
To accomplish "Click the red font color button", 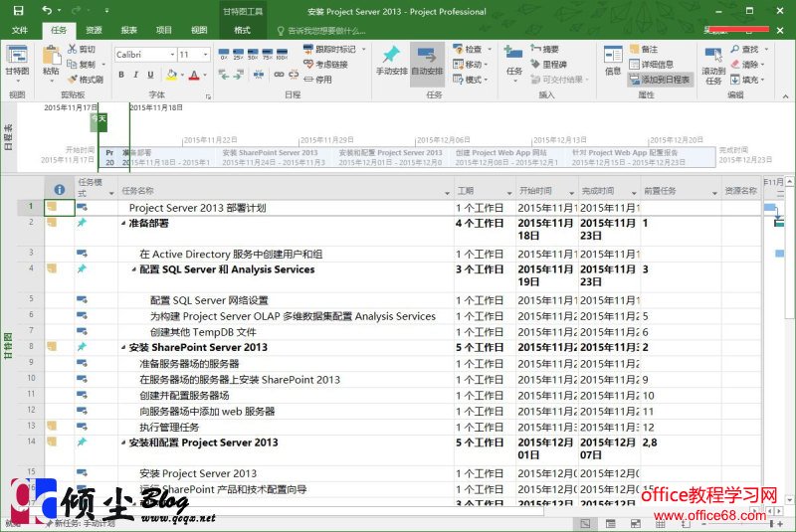I will click(194, 75).
